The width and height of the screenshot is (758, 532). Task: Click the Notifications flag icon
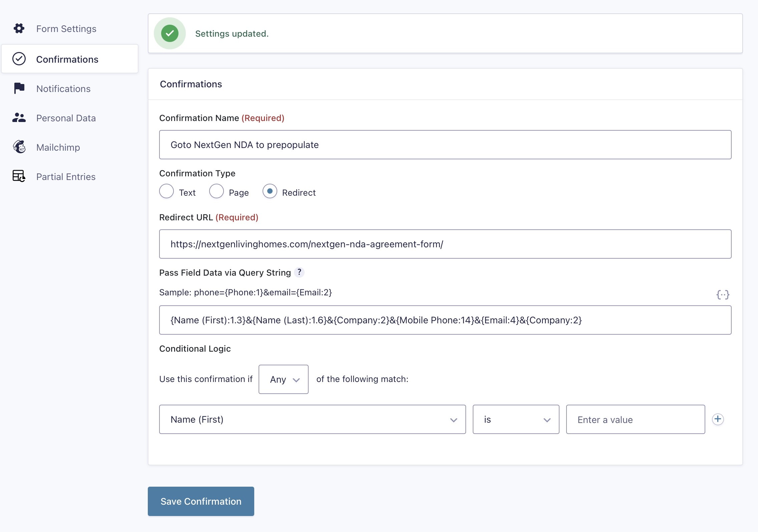tap(19, 88)
